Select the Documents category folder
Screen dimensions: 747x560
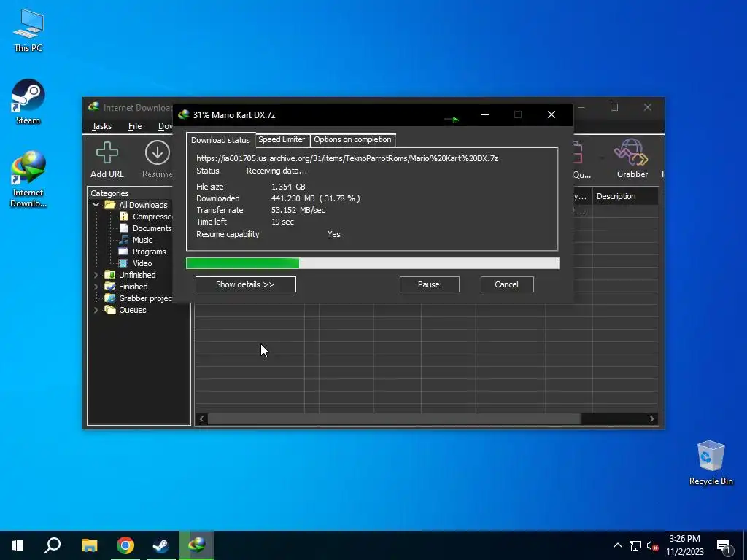pos(146,228)
